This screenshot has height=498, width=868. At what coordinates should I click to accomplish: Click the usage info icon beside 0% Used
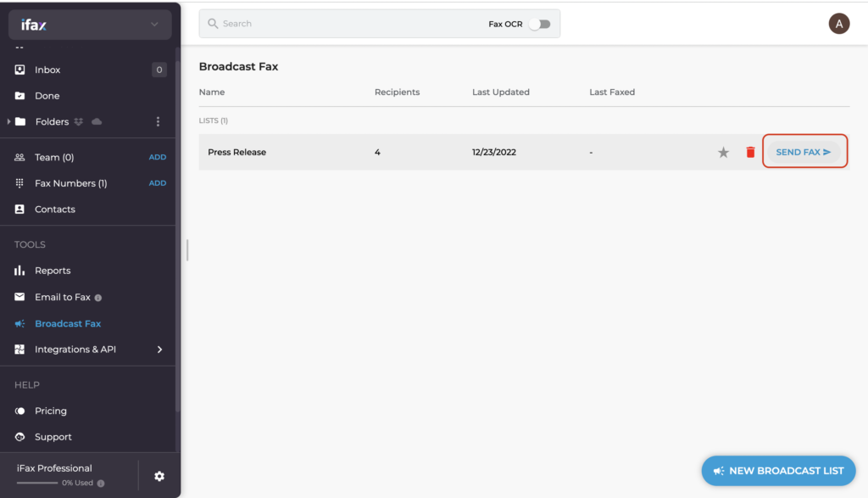[x=101, y=484]
